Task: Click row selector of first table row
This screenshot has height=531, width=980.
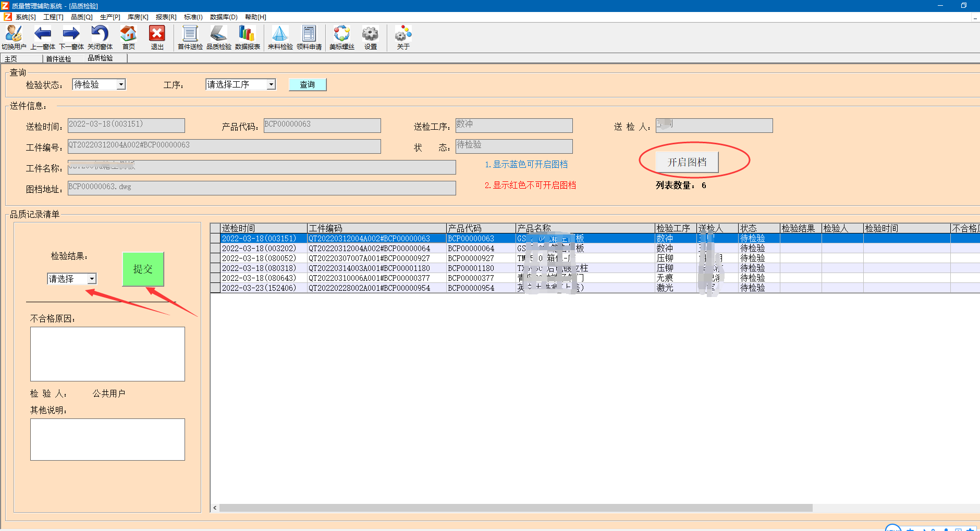Action: [215, 239]
